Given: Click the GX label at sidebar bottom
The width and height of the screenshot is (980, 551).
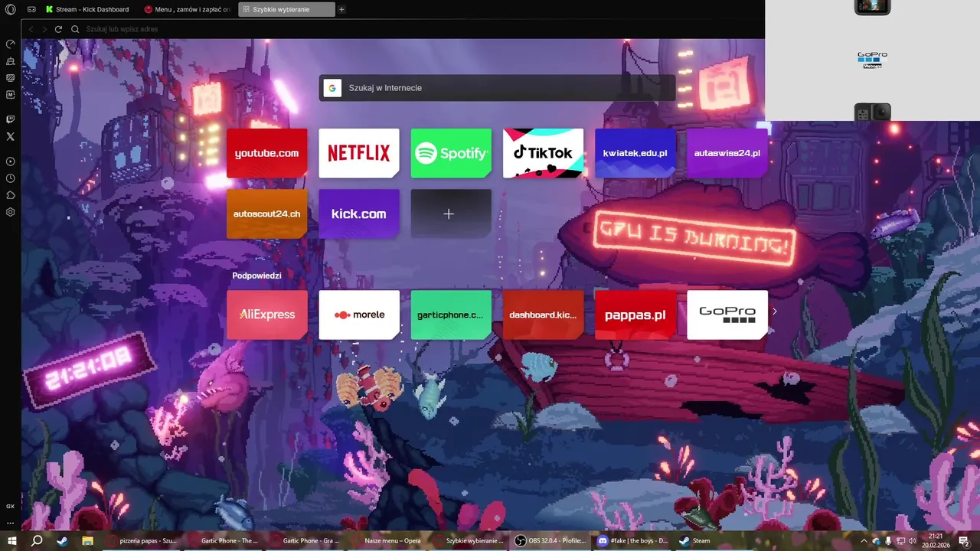Looking at the screenshot, I should coord(11,507).
